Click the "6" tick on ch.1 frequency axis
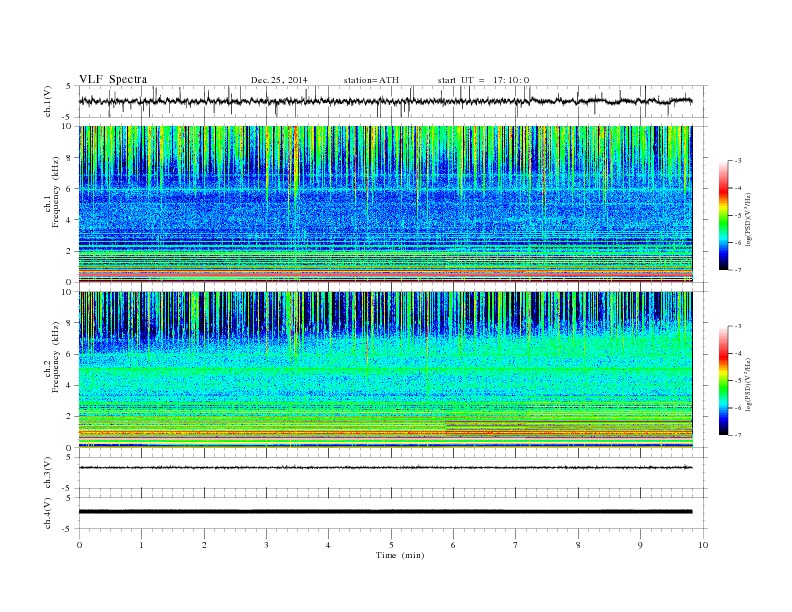Screen dimensions: 792x612 (x=69, y=189)
